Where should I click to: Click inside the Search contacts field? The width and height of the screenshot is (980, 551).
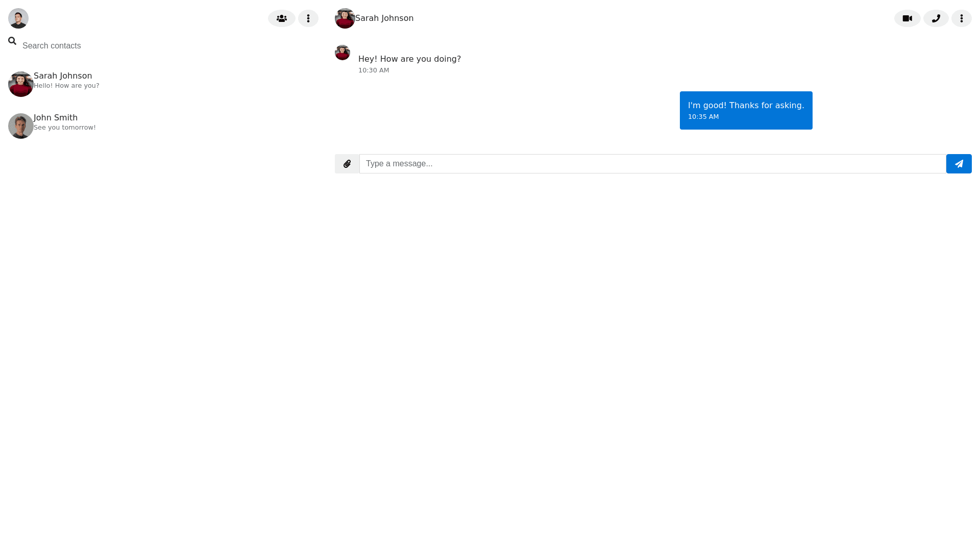(153, 46)
